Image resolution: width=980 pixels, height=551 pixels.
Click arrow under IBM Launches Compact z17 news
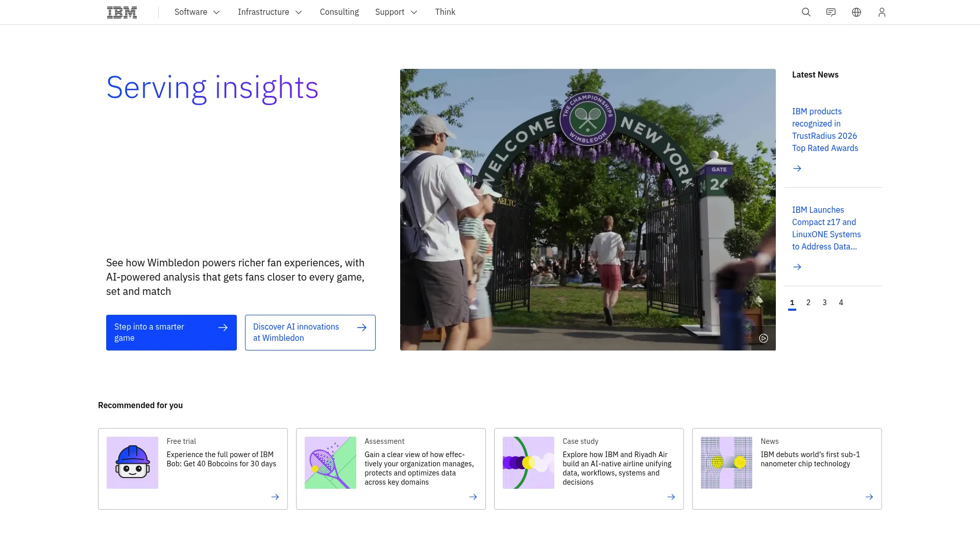pos(797,267)
